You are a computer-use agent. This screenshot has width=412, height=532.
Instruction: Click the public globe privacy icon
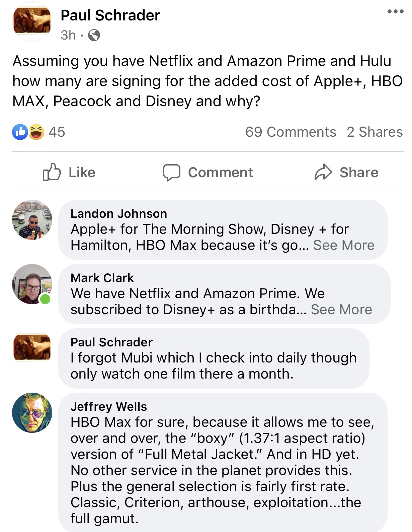94,35
